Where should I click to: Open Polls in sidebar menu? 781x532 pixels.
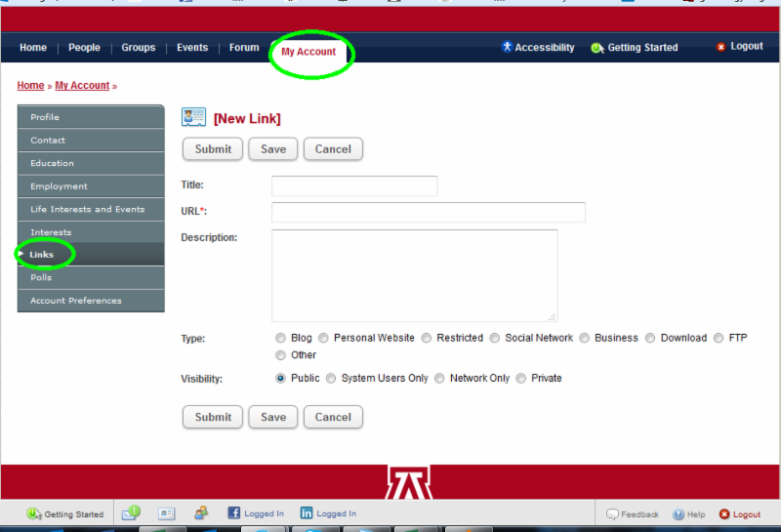[91, 277]
